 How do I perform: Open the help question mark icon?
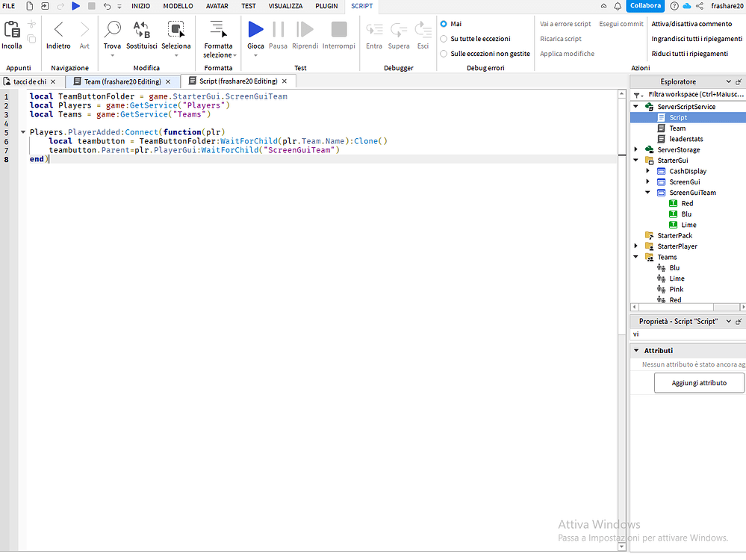[674, 6]
